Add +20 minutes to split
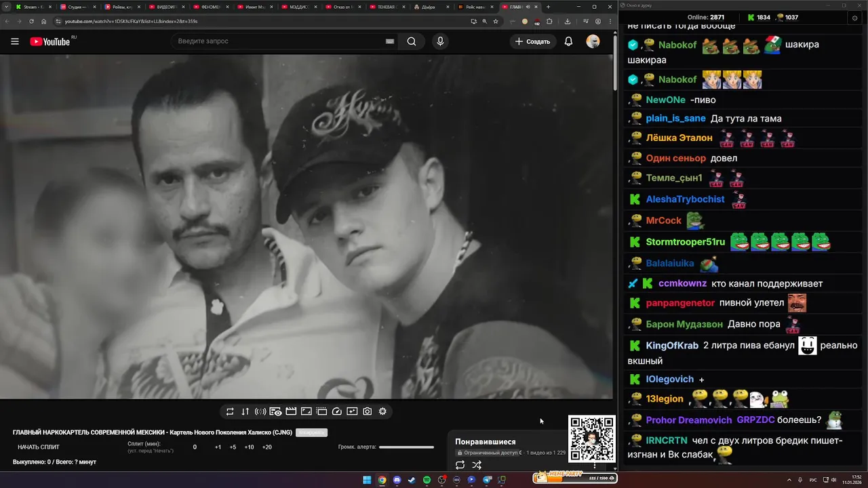 [267, 447]
